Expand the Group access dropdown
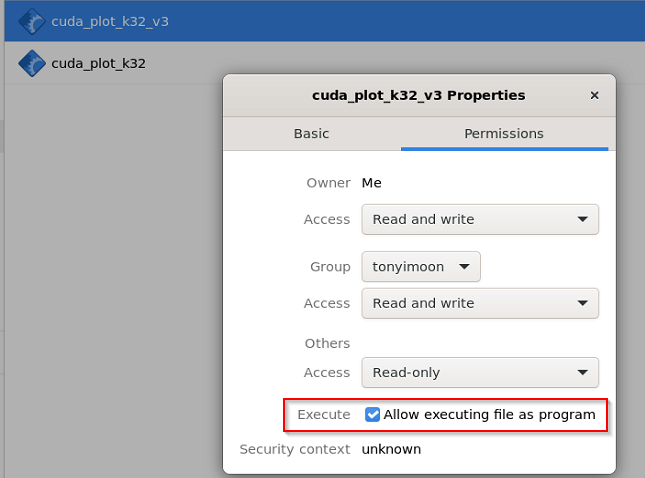The height and width of the screenshot is (478, 645). click(480, 303)
